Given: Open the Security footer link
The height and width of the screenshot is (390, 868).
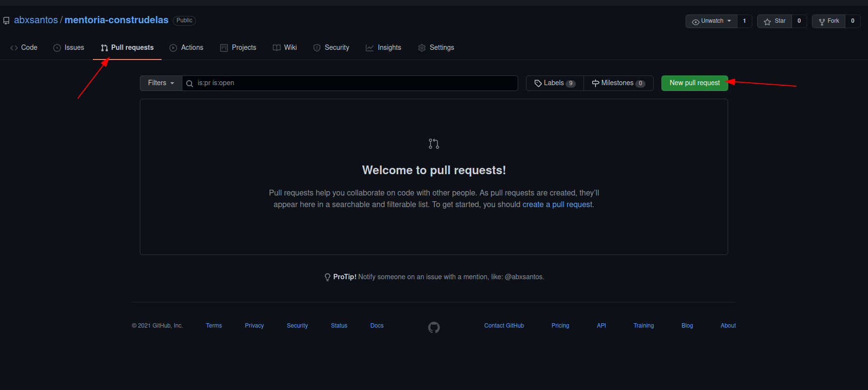Looking at the screenshot, I should pos(297,326).
